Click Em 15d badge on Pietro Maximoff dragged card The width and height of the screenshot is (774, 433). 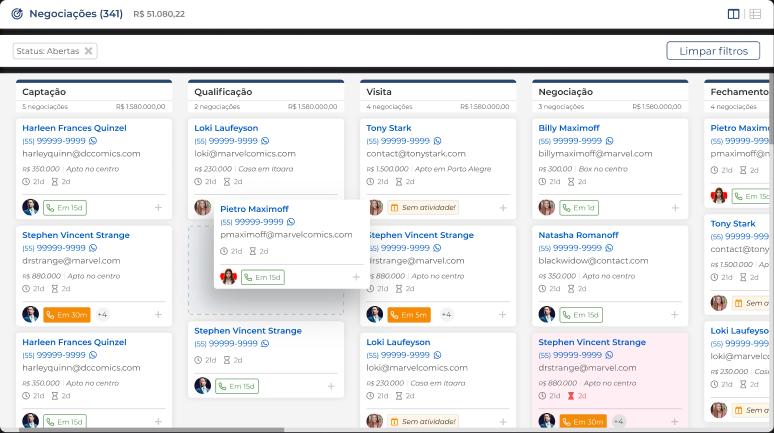tap(263, 277)
